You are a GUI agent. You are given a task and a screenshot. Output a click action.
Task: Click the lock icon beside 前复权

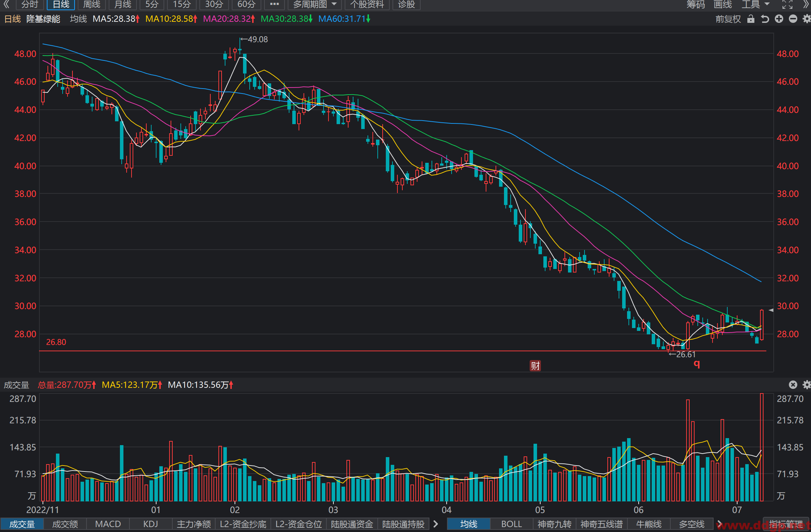pyautogui.click(x=751, y=19)
